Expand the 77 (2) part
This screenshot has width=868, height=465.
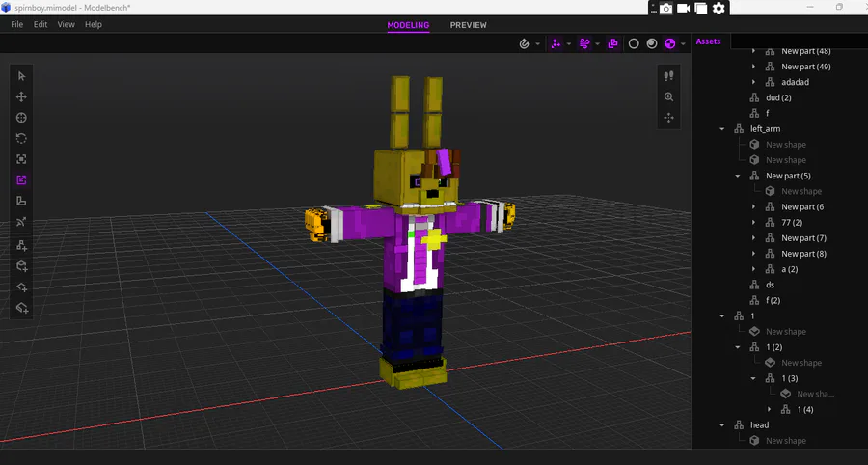(753, 223)
